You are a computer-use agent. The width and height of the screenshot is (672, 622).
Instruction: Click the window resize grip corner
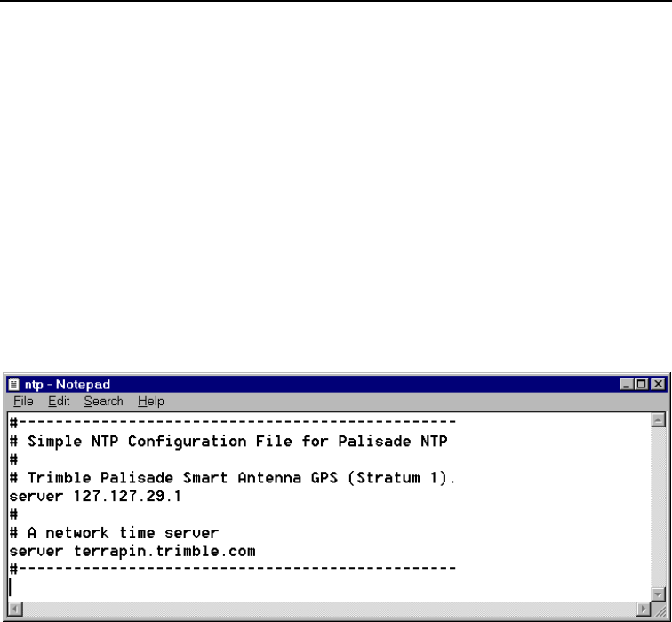659,609
